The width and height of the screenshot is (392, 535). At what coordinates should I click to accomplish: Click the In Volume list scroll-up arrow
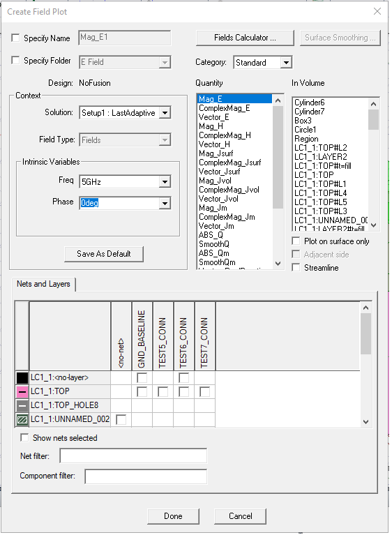[374, 104]
